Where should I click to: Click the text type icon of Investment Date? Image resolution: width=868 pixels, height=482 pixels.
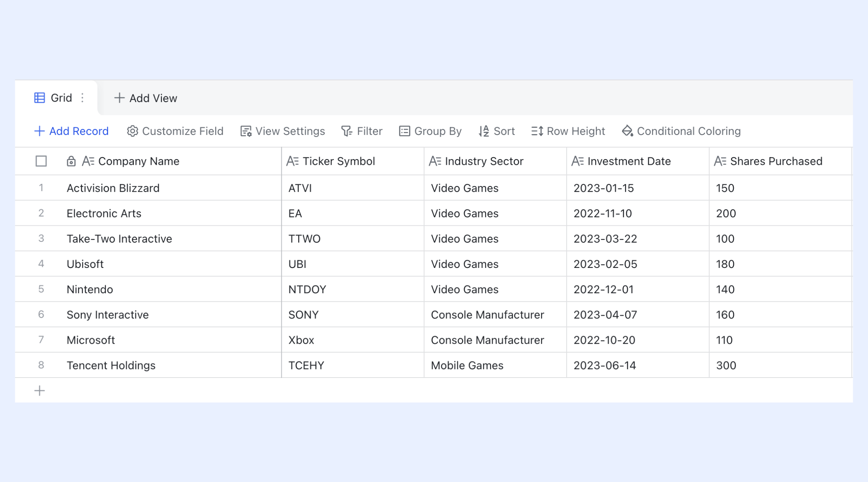(577, 161)
